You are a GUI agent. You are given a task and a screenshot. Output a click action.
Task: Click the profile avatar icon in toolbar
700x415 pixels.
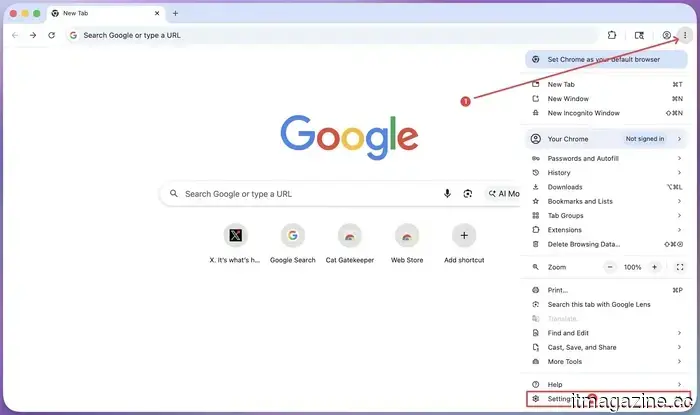666,35
